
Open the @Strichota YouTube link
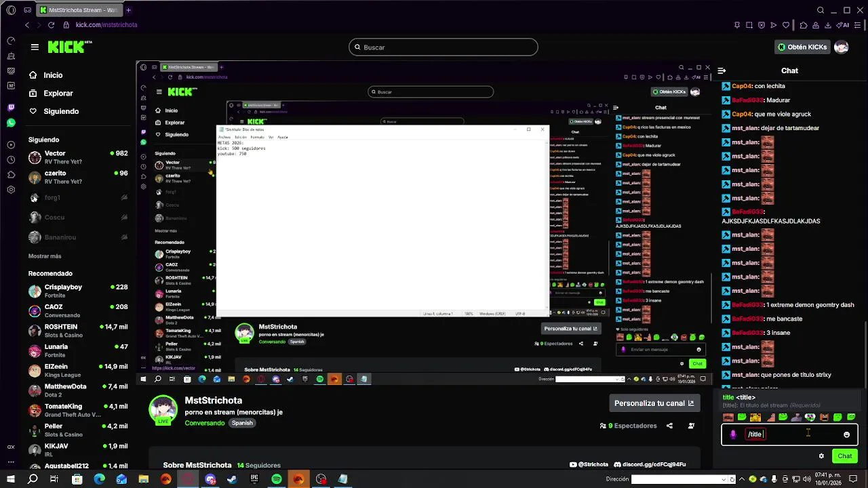(x=589, y=465)
